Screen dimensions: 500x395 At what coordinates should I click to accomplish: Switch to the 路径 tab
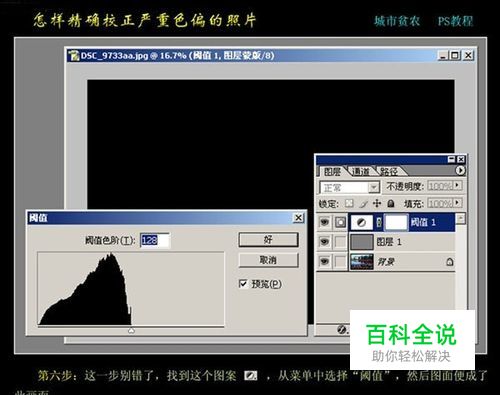[389, 172]
